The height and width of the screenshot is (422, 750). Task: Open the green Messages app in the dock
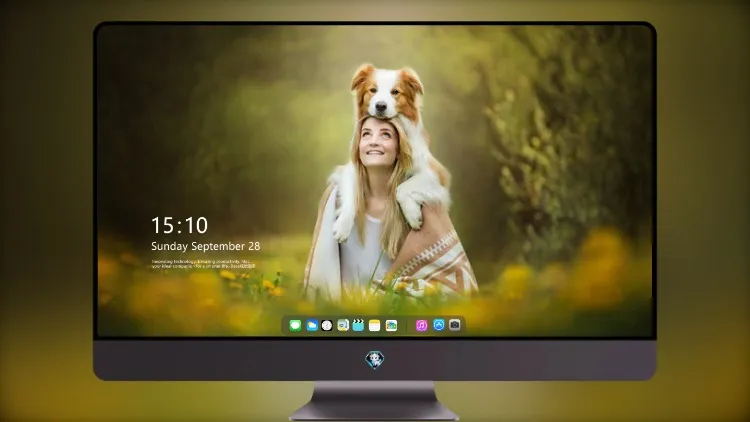click(295, 325)
